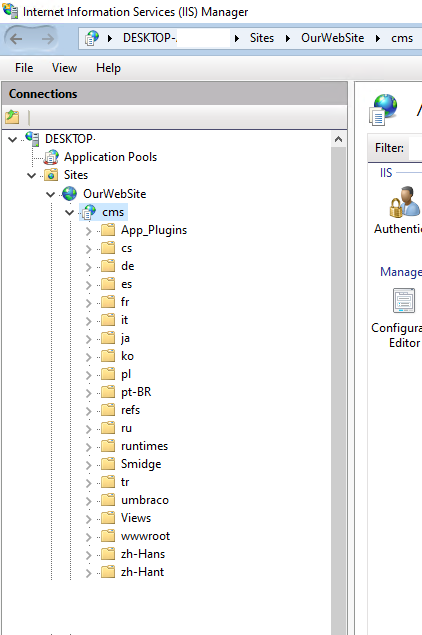The height and width of the screenshot is (635, 422).
Task: Click the Views folder icon
Action: 108,518
